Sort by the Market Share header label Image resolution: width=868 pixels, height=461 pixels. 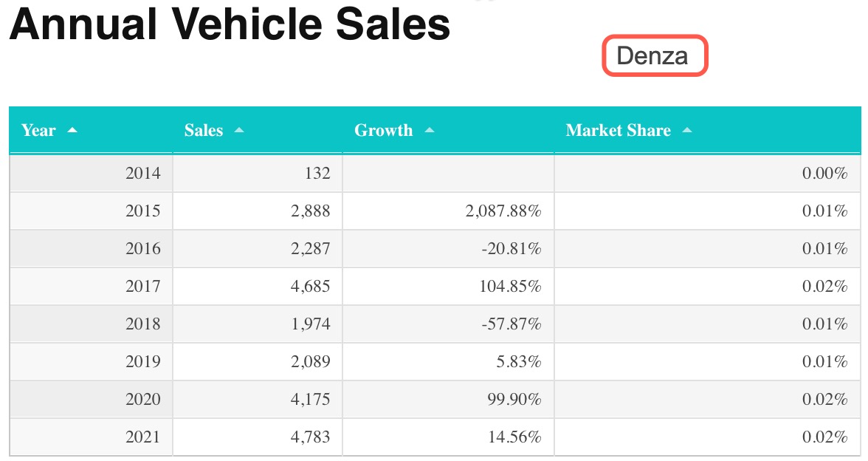618,131
